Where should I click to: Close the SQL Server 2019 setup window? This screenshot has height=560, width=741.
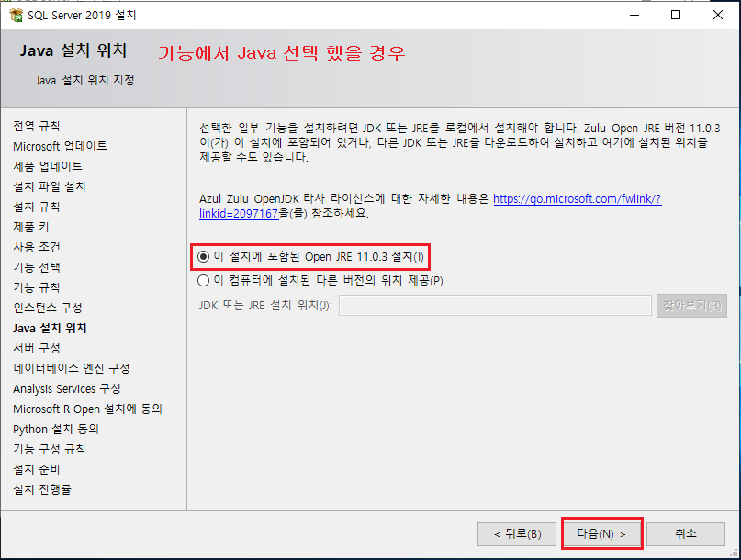[x=718, y=15]
